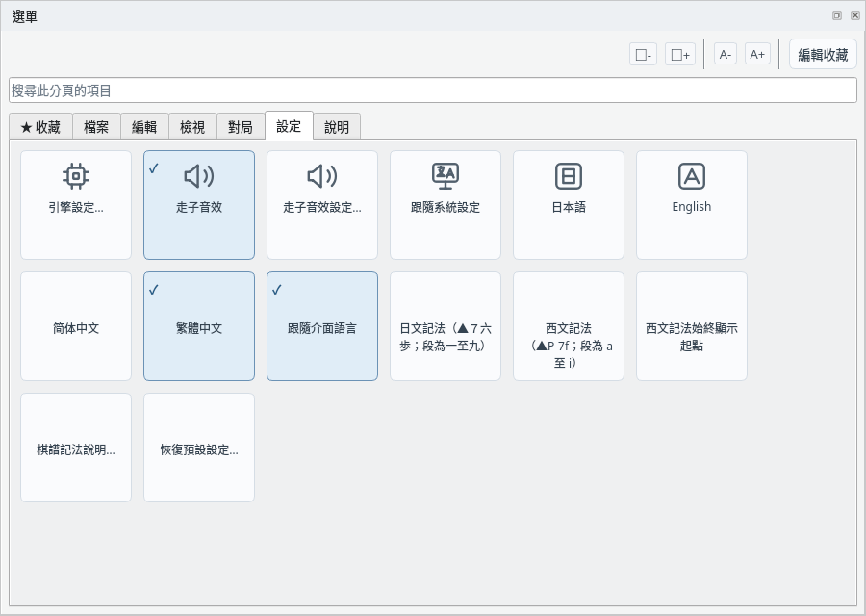Increase font size with A+ button
Image resolution: width=866 pixels, height=616 pixels.
click(x=757, y=54)
